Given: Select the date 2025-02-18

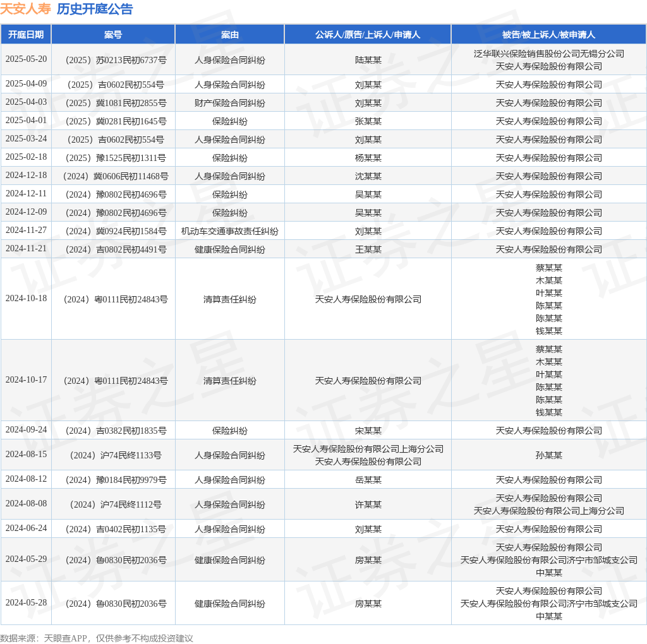Looking at the screenshot, I should [x=26, y=157].
